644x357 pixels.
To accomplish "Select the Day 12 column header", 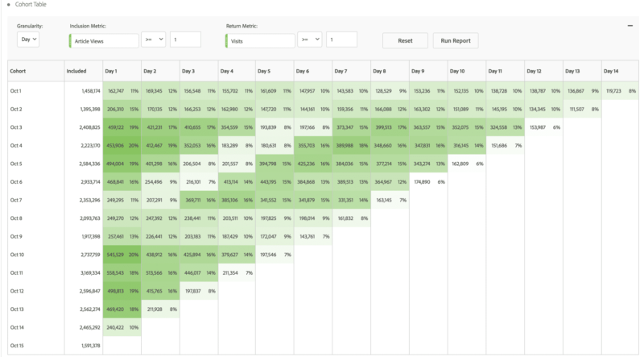I will [543, 71].
